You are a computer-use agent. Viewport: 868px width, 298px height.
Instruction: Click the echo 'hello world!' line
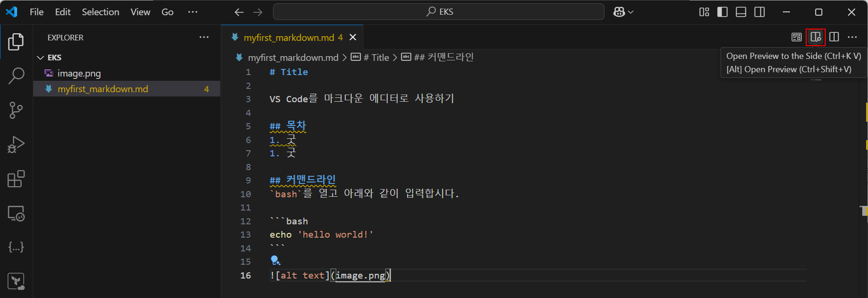322,235
